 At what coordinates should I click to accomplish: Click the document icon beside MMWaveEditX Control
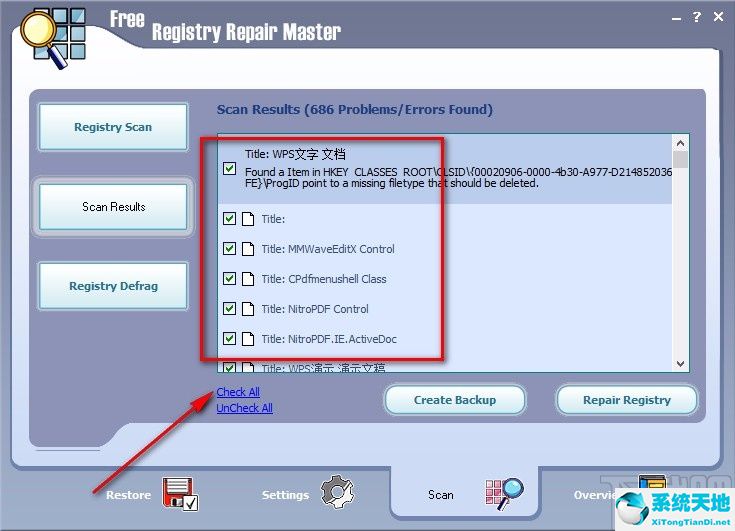[247, 249]
